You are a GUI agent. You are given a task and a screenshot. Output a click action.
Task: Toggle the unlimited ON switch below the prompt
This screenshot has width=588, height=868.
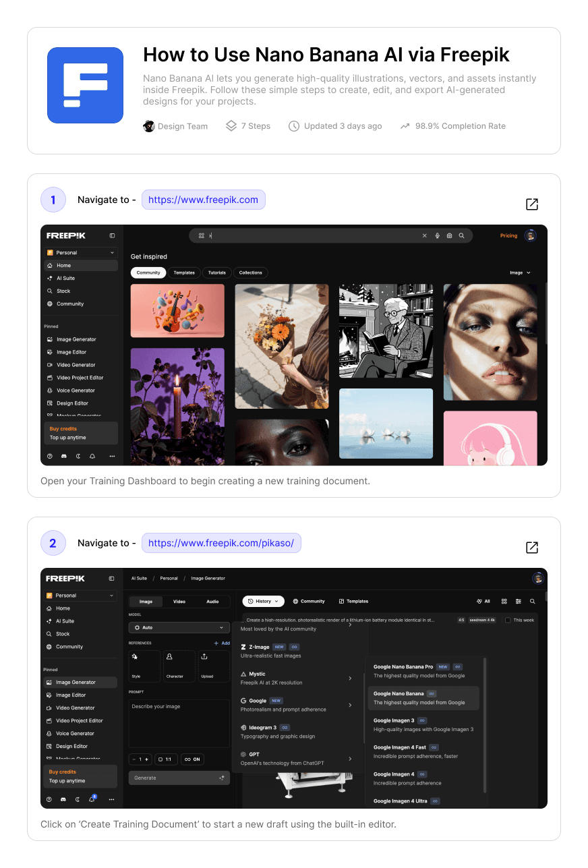192,759
